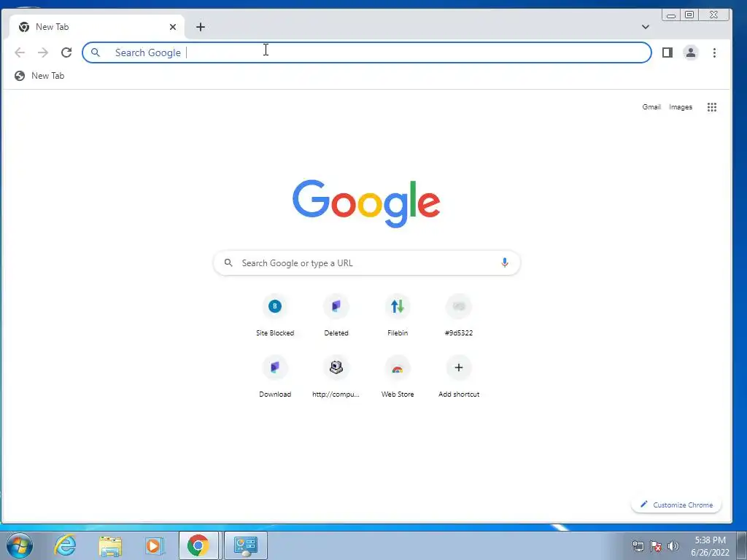The height and width of the screenshot is (560, 747).
Task: Click the Gmail link
Action: [651, 107]
